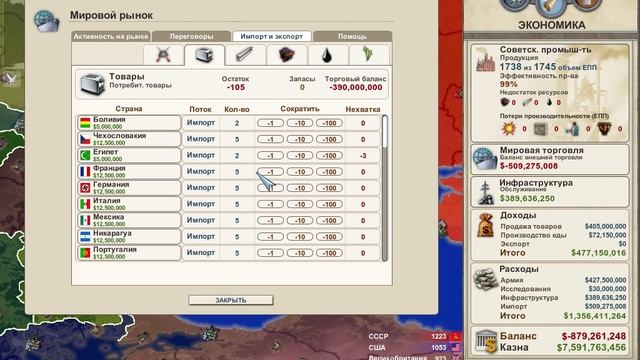Image resolution: width=640 pixels, height=360 pixels.
Task: Click the Czechoslovakia flag icon
Action: (x=85, y=139)
